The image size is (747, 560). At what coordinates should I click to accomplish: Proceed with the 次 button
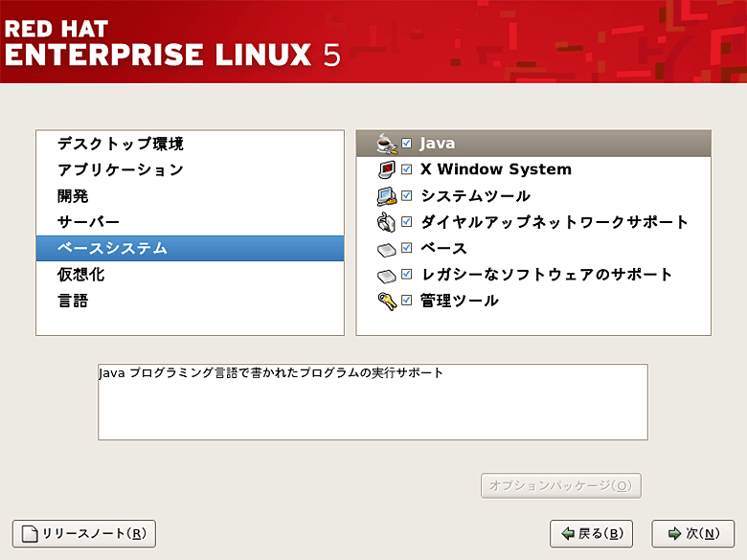click(x=692, y=533)
